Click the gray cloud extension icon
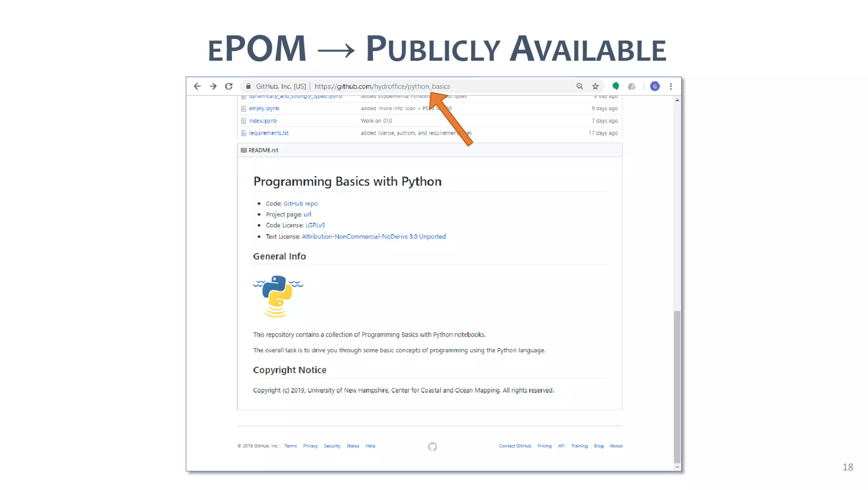This screenshot has width=868, height=490. (x=632, y=86)
